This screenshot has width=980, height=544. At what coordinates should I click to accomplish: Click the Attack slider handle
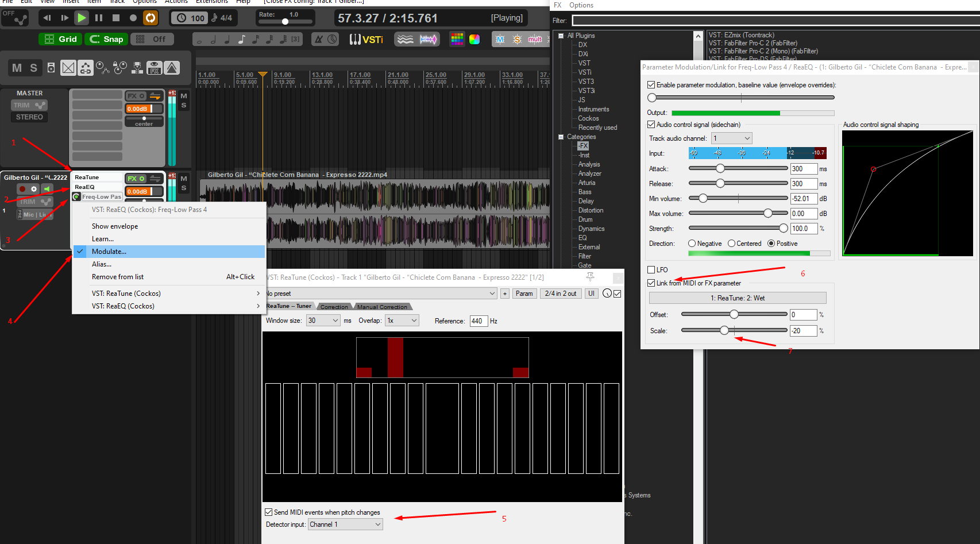click(x=720, y=168)
